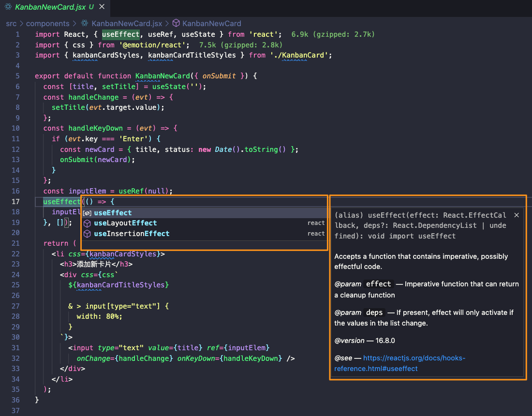Click the useInsertionEffect suggestion's cube icon
Image resolution: width=532 pixels, height=416 pixels.
coord(87,234)
